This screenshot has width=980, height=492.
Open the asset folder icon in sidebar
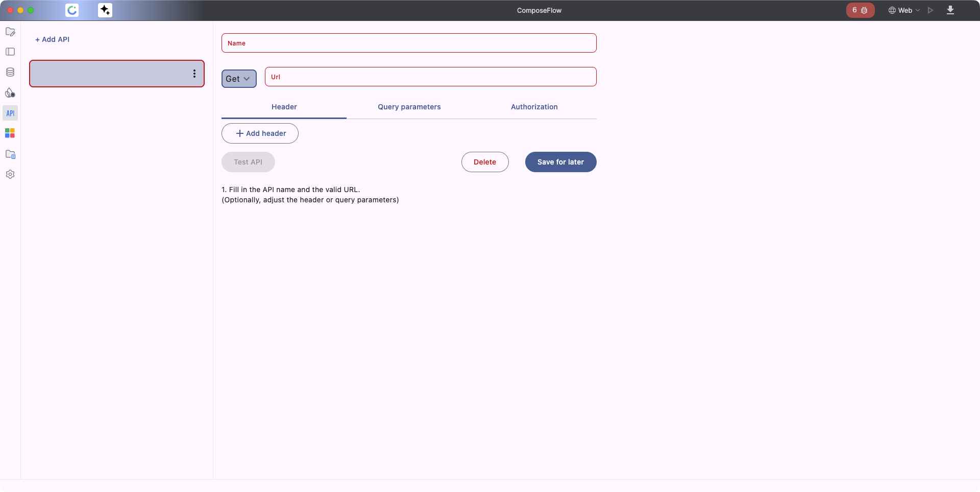(10, 154)
